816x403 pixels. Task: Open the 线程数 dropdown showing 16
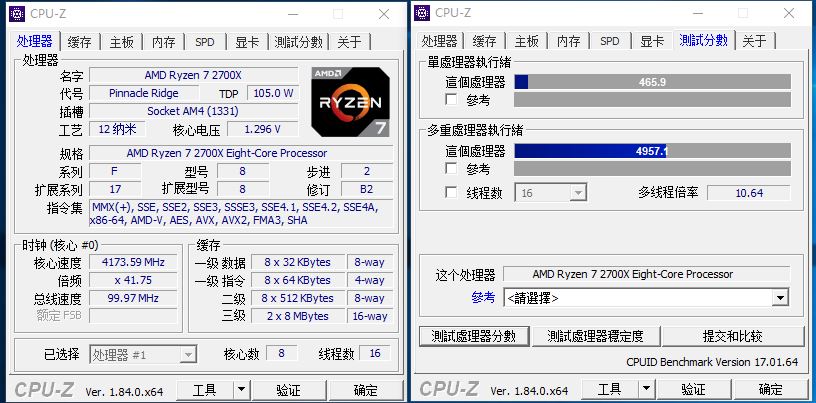pyautogui.click(x=551, y=193)
